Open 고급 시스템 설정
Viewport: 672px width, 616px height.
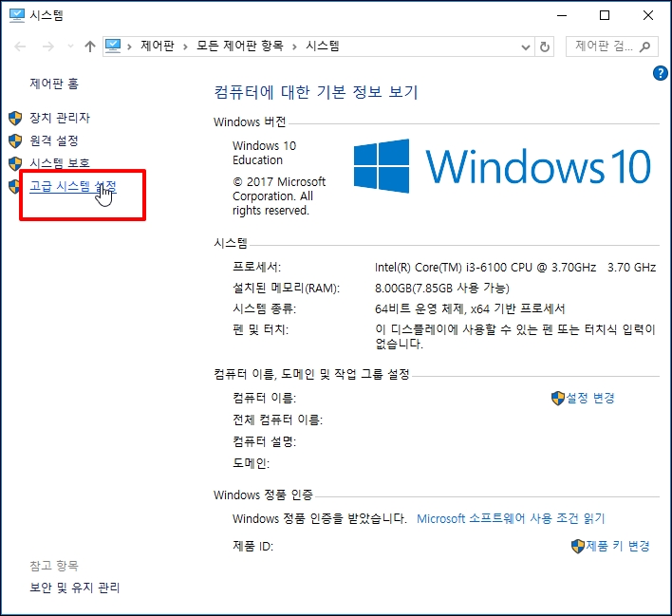[73, 186]
